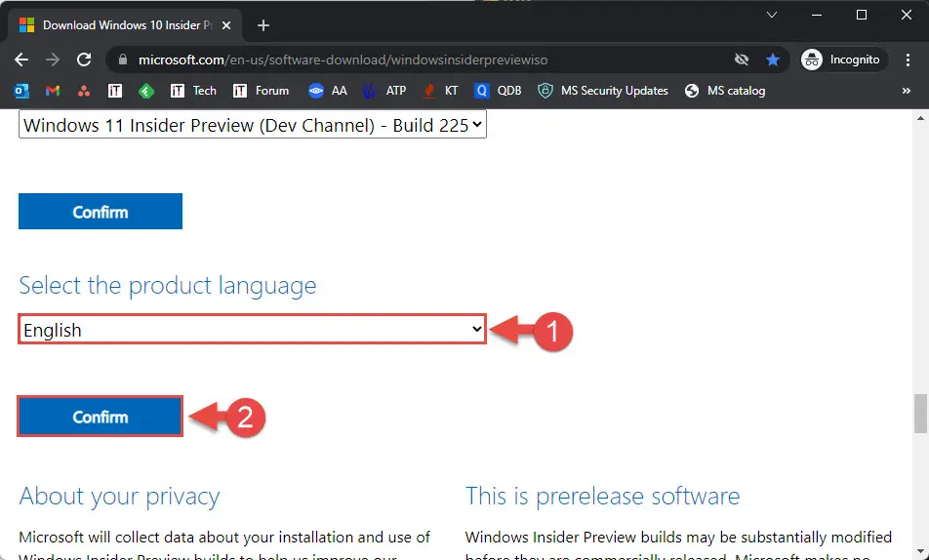The width and height of the screenshot is (929, 560).
Task: Minimize the Chrome window
Action: click(817, 15)
